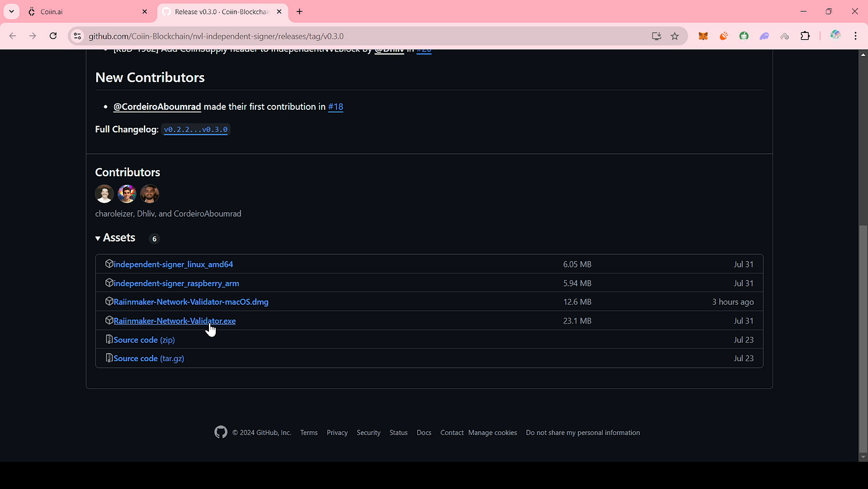Click the 23.1 MB file size text
This screenshot has height=489, width=868.
577,321
